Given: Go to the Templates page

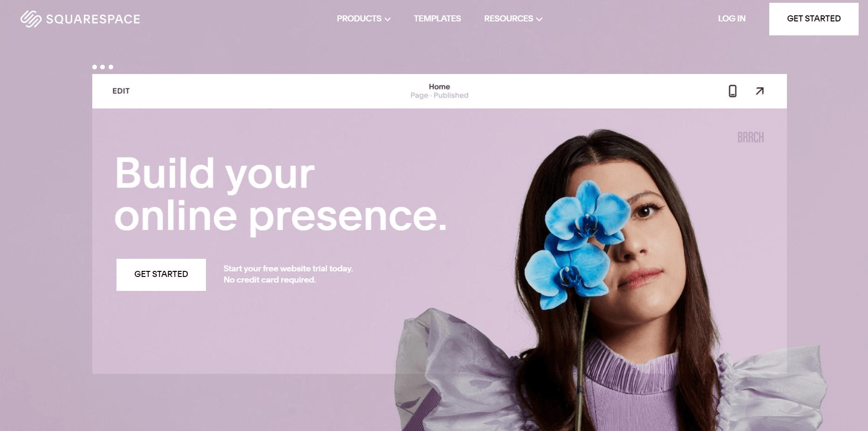Looking at the screenshot, I should (x=437, y=19).
